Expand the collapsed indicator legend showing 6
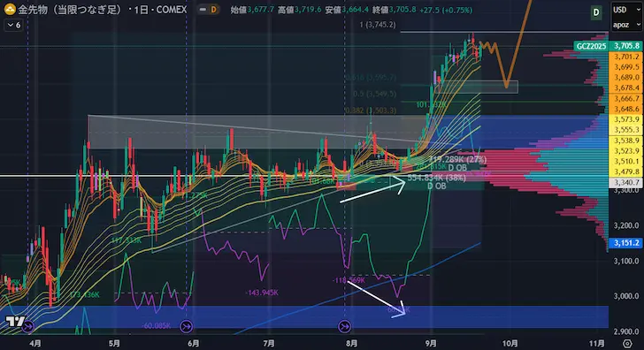Viewport: 644px width, 350px height. (x=13, y=25)
